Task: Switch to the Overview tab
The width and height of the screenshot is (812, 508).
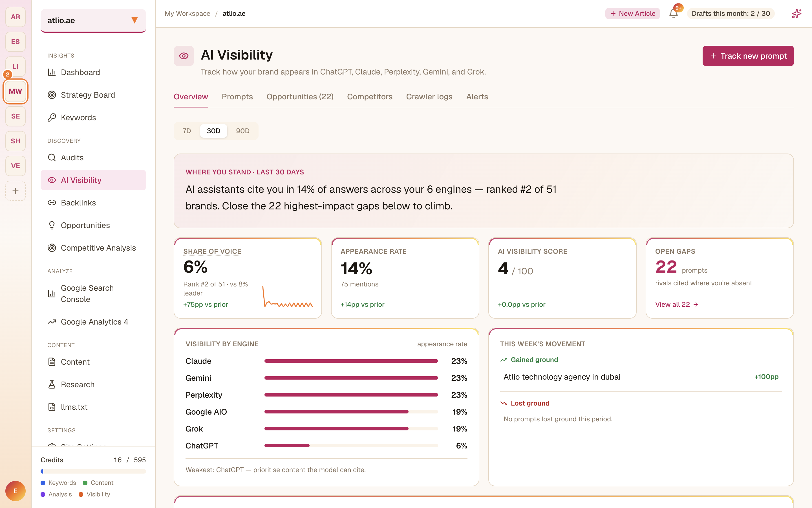Action: [x=191, y=97]
